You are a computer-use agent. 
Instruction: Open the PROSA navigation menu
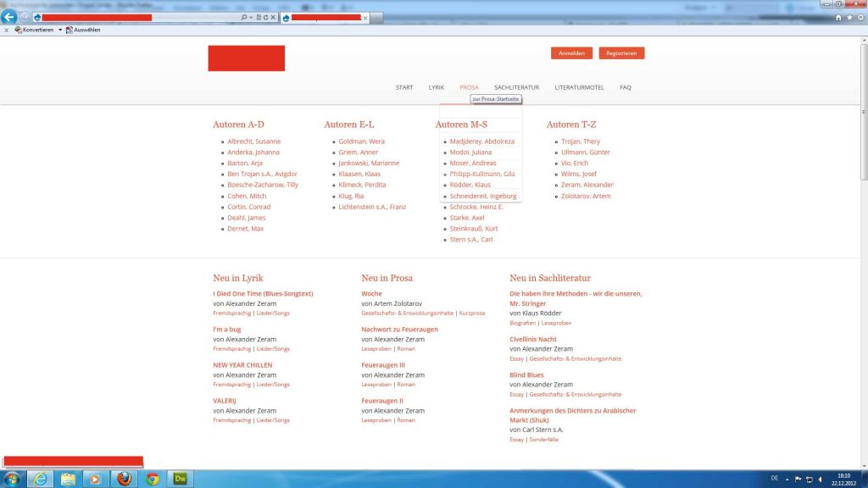(469, 87)
